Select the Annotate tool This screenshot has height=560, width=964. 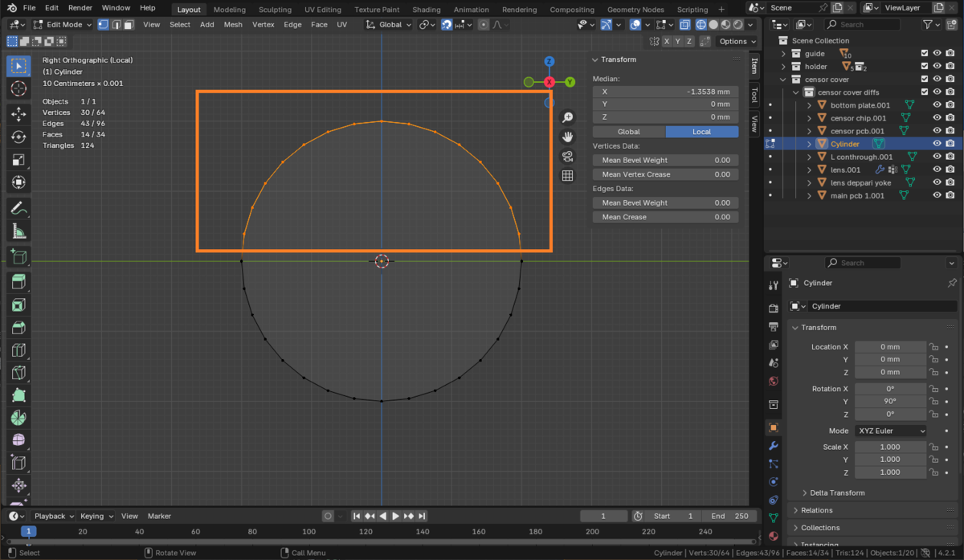pyautogui.click(x=18, y=209)
